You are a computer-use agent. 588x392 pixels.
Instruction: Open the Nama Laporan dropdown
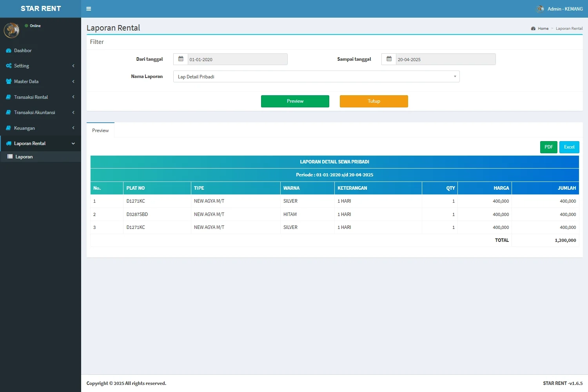316,76
